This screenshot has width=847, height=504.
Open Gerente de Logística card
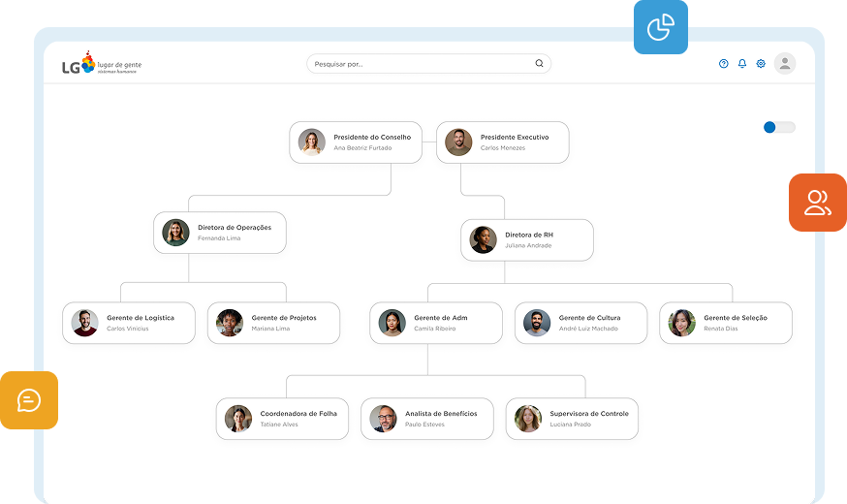point(129,323)
